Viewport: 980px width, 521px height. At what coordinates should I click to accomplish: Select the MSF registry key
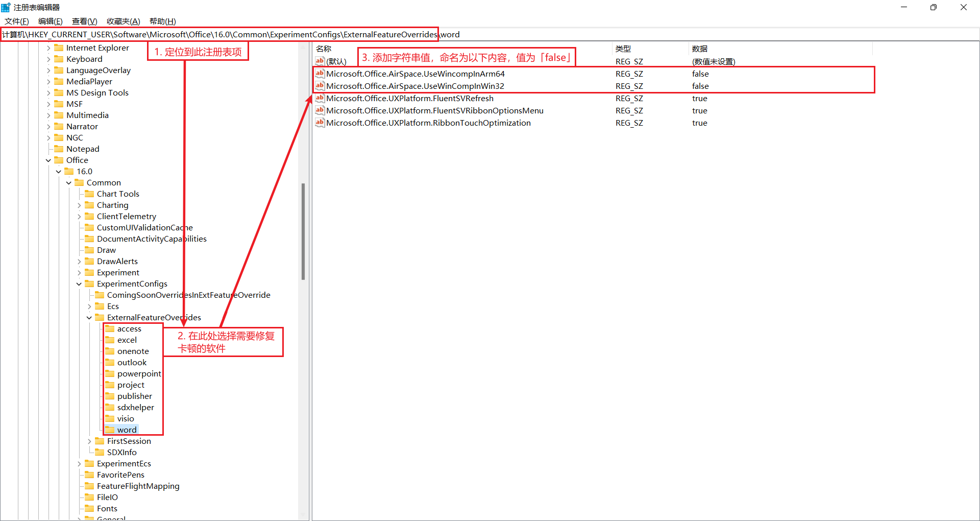pos(75,104)
